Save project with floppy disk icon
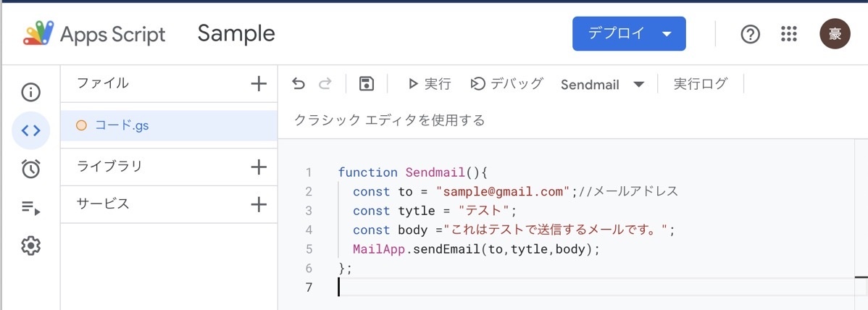868x310 pixels. tap(367, 84)
